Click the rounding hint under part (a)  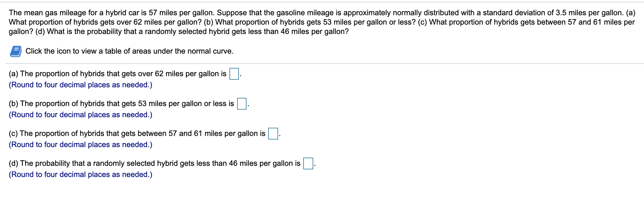tap(80, 85)
